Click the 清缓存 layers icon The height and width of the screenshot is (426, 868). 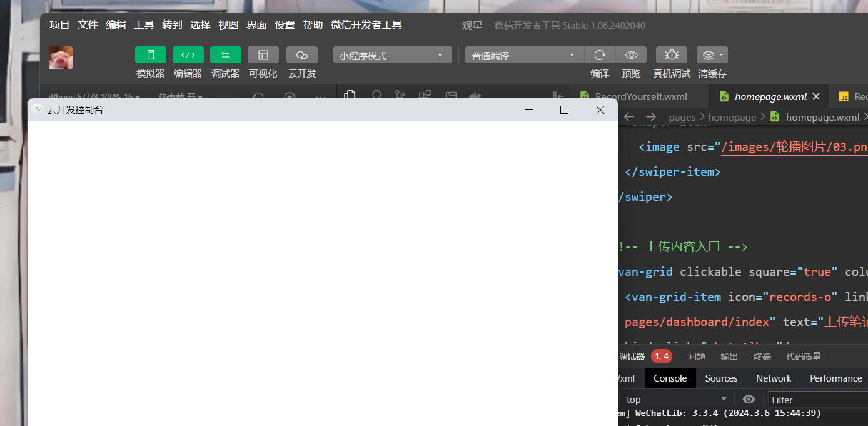(712, 55)
